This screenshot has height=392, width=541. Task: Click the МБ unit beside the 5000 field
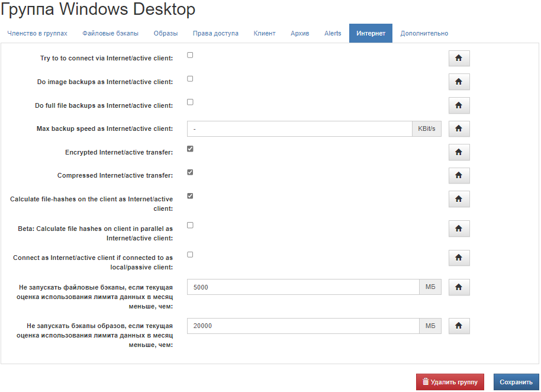point(430,287)
